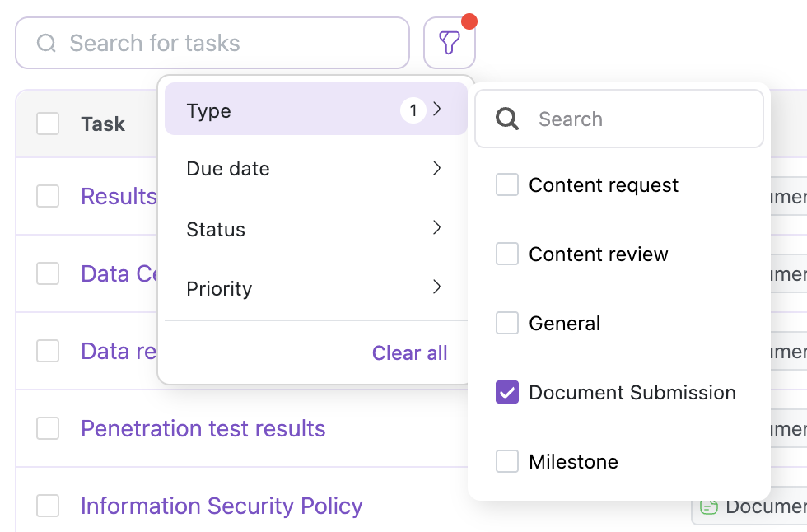Select the Penetration test results row checkbox
The height and width of the screenshot is (532, 807).
48,429
